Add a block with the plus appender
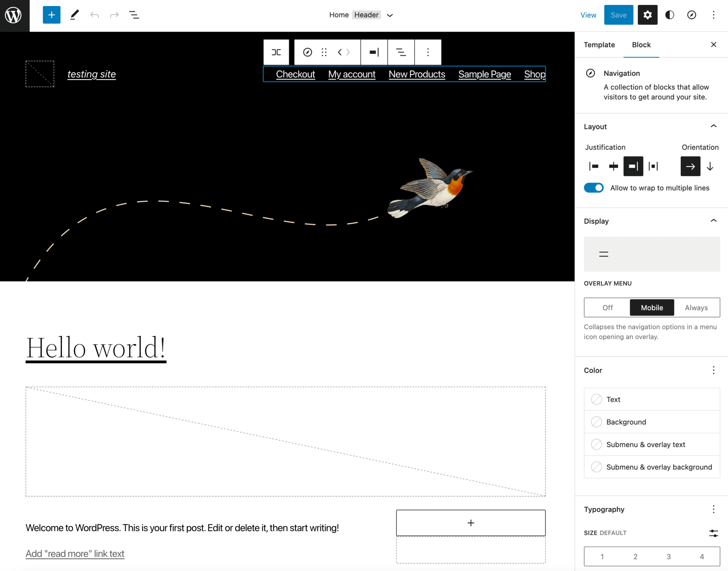Image resolution: width=728 pixels, height=571 pixels. tap(471, 523)
